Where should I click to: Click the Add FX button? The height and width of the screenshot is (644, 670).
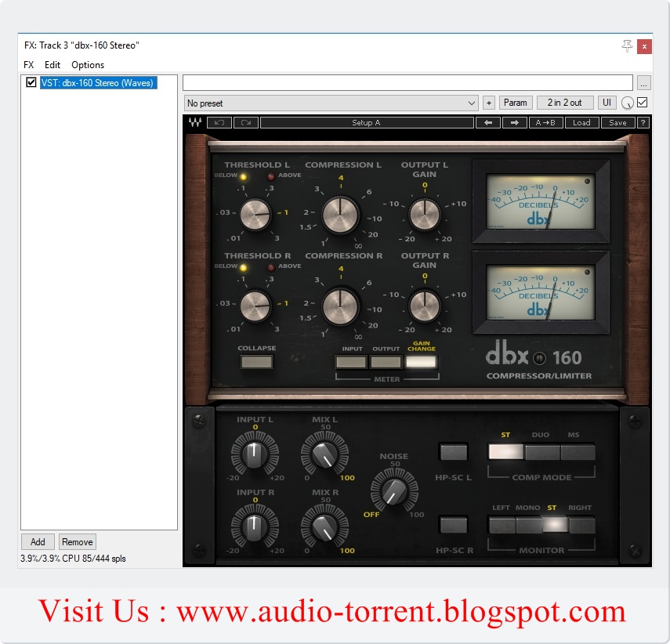click(38, 542)
